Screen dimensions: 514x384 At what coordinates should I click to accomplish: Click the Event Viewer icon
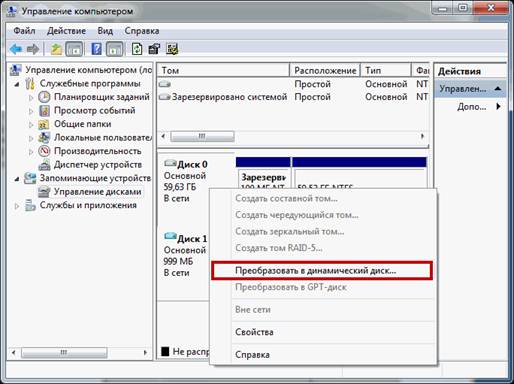[x=44, y=111]
